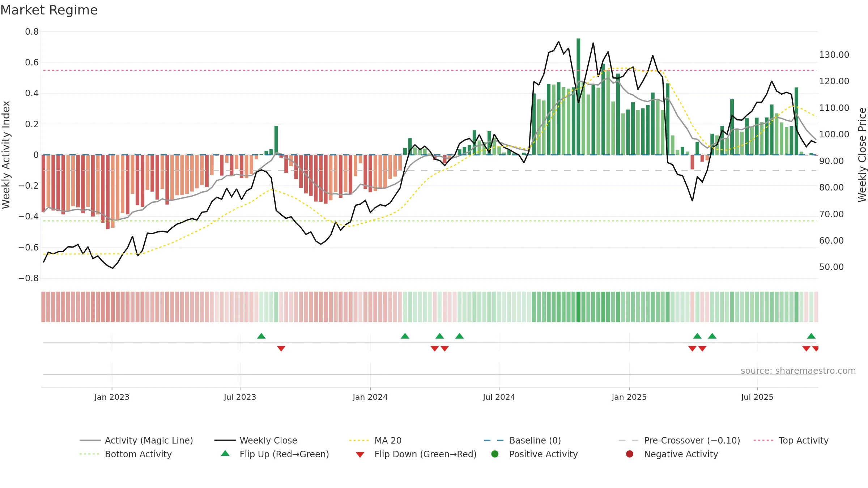Toggle the Top Activity legend entry
This screenshot has width=868, height=488.
pyautogui.click(x=791, y=440)
